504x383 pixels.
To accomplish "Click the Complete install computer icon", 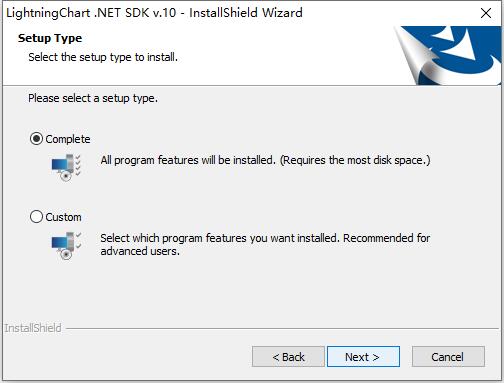I will click(66, 167).
